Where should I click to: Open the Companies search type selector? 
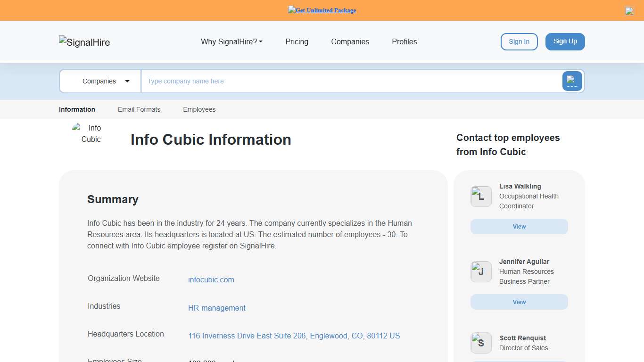[99, 81]
